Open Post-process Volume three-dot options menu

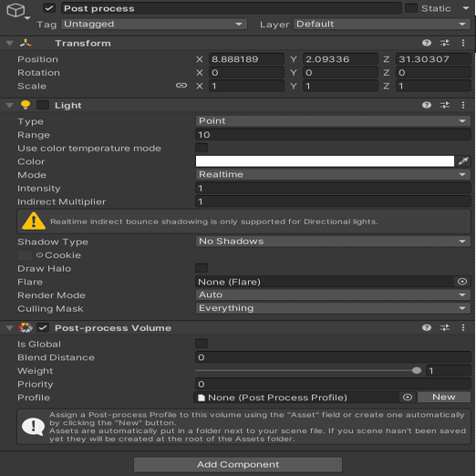tap(463, 327)
